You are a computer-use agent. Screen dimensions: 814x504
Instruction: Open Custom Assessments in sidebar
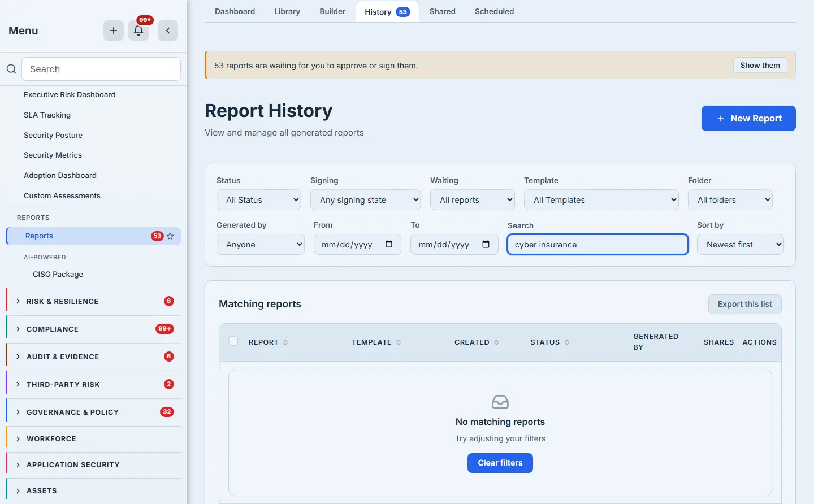pos(62,195)
